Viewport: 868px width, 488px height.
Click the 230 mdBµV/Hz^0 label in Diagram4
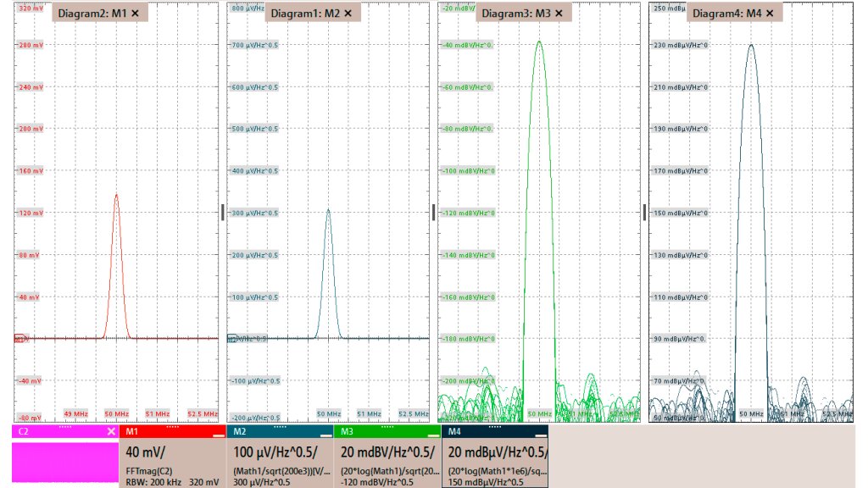coord(681,45)
